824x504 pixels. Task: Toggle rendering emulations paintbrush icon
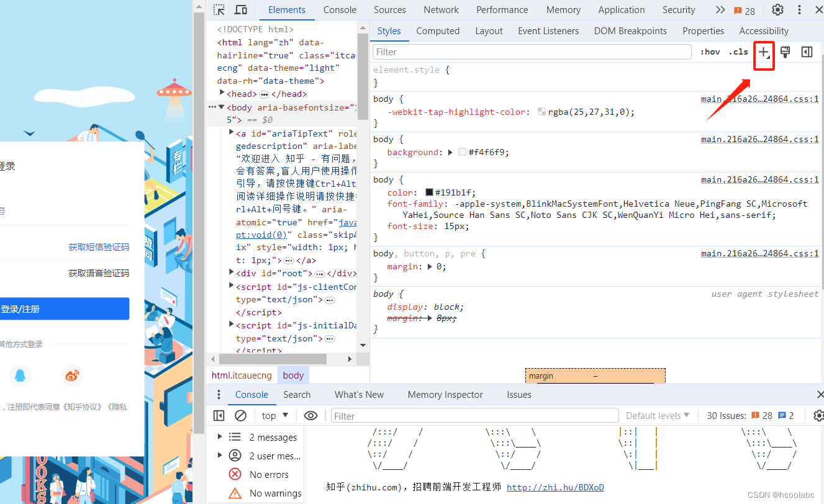[x=785, y=52]
